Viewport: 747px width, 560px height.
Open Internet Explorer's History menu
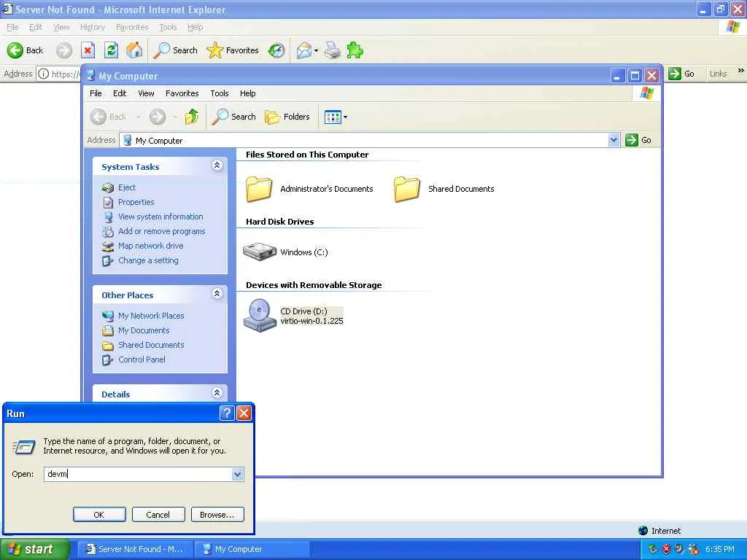click(93, 27)
